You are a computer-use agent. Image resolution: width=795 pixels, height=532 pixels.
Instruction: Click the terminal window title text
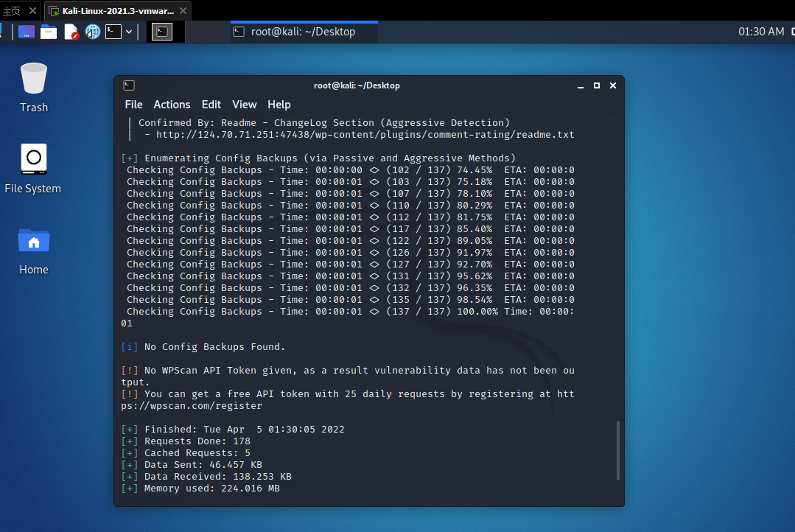357,85
